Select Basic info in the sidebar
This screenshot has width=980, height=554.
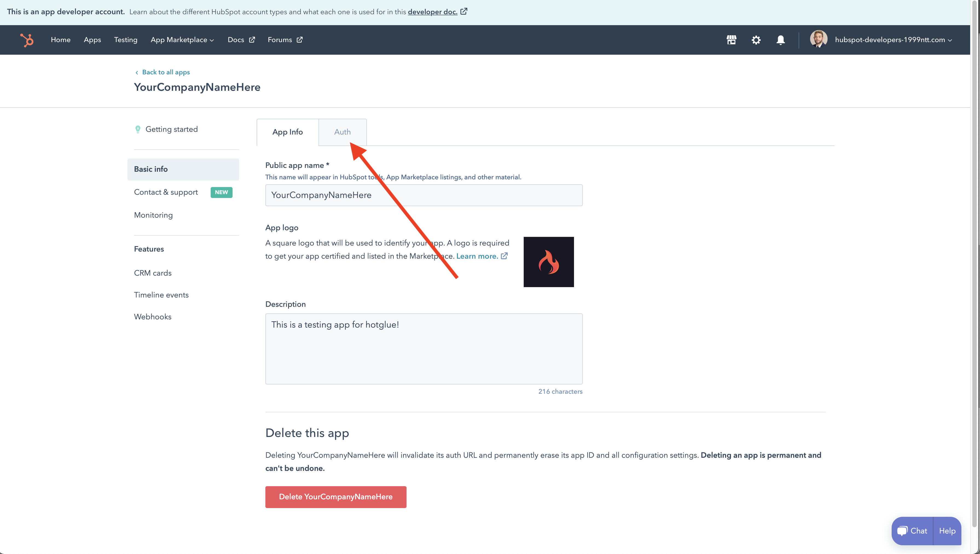183,169
